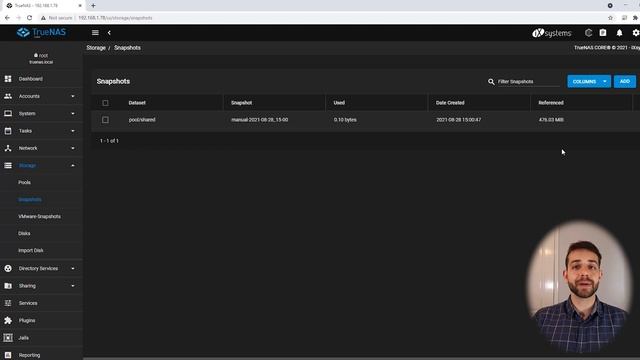640x360 pixels.
Task: Click the ADD snapshot button
Action: (x=624, y=81)
